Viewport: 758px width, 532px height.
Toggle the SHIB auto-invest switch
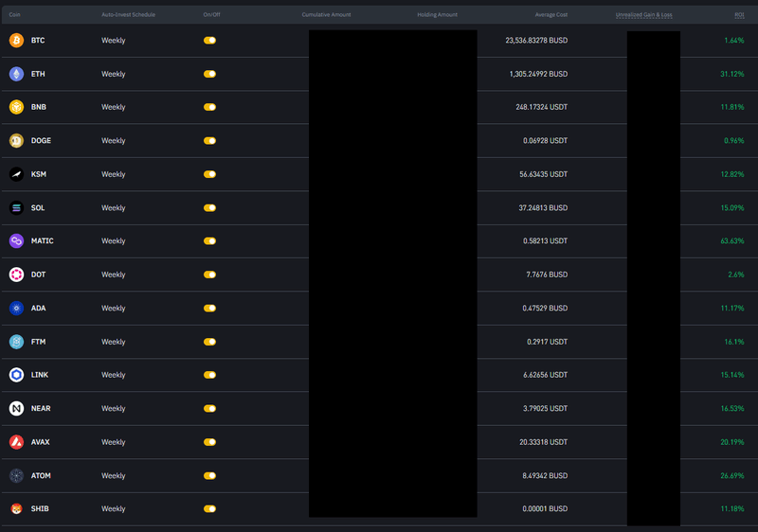tap(209, 509)
